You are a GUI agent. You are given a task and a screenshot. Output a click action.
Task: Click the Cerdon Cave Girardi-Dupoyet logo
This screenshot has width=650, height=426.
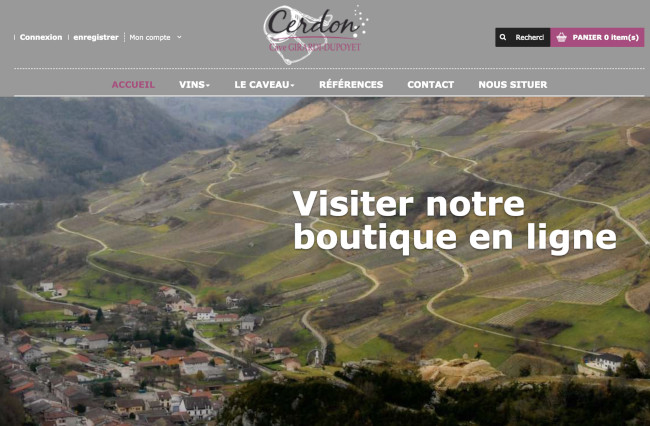point(316,34)
